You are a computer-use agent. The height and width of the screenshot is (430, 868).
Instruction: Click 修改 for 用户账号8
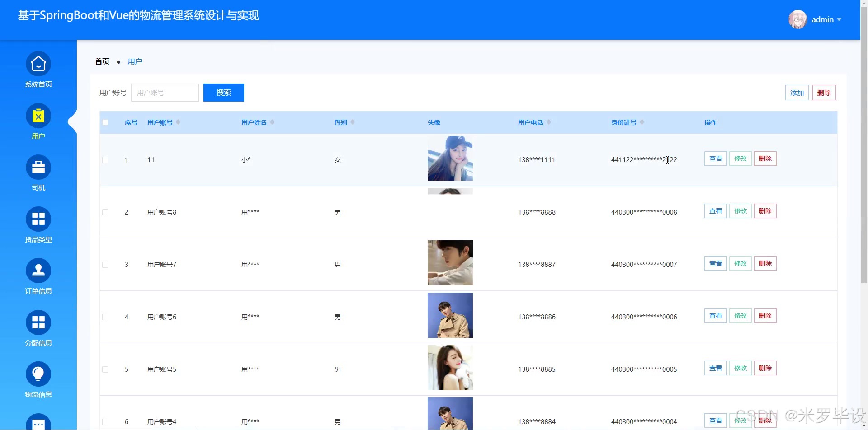pos(741,211)
